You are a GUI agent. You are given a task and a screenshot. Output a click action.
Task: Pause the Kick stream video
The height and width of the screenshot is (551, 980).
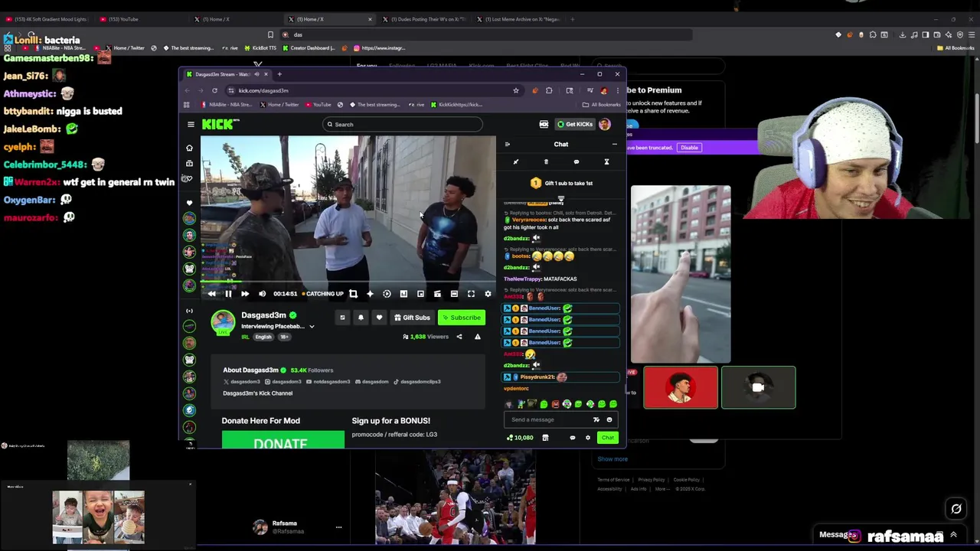[228, 294]
